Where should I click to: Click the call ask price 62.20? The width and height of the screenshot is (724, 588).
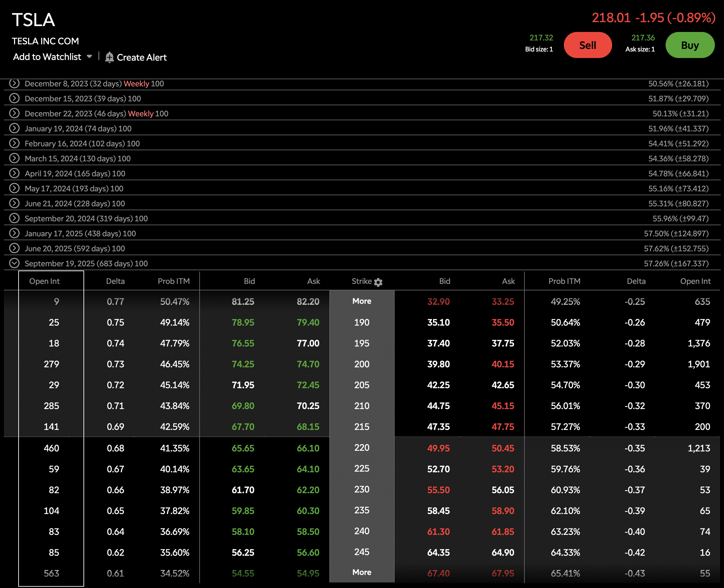pyautogui.click(x=308, y=490)
